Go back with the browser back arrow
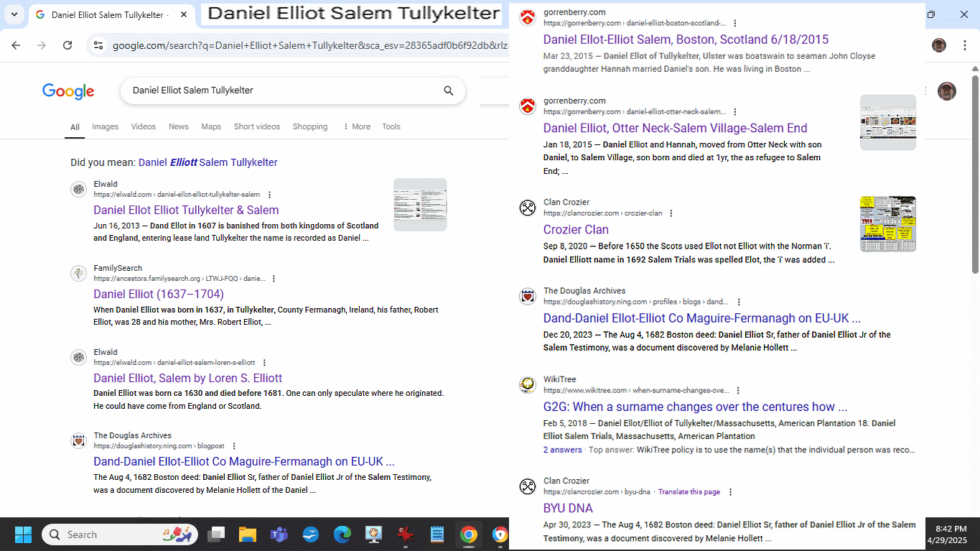Viewport: 980px width, 551px height. click(x=16, y=45)
